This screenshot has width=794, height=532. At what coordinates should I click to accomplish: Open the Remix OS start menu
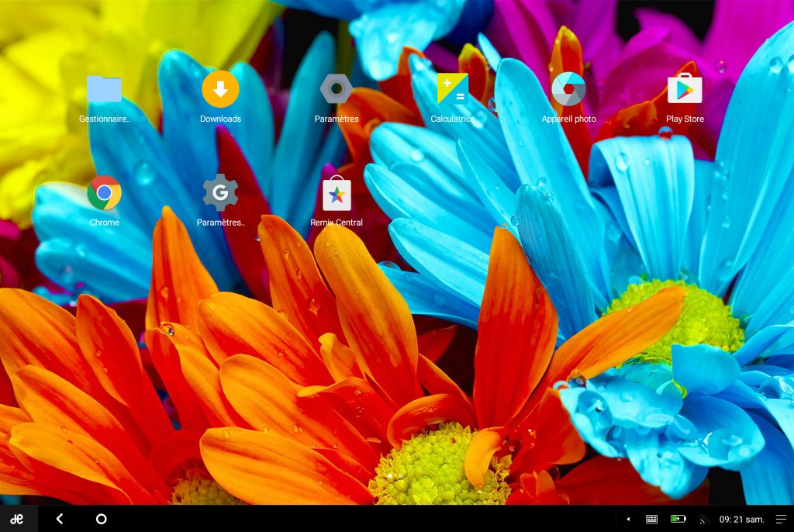(16, 519)
